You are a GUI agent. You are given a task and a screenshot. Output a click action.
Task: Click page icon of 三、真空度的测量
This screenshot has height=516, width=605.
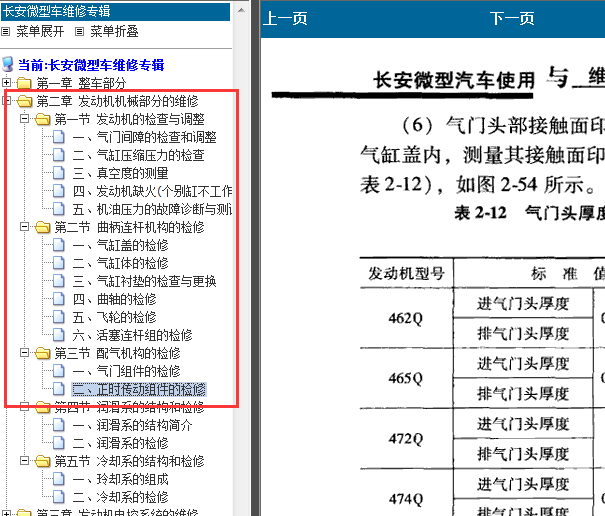click(59, 173)
